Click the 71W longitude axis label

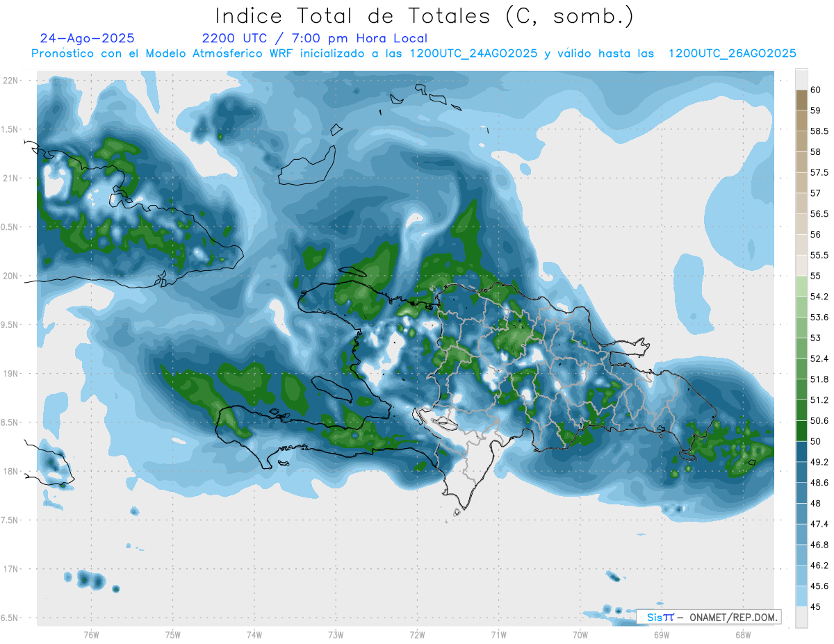click(x=498, y=635)
